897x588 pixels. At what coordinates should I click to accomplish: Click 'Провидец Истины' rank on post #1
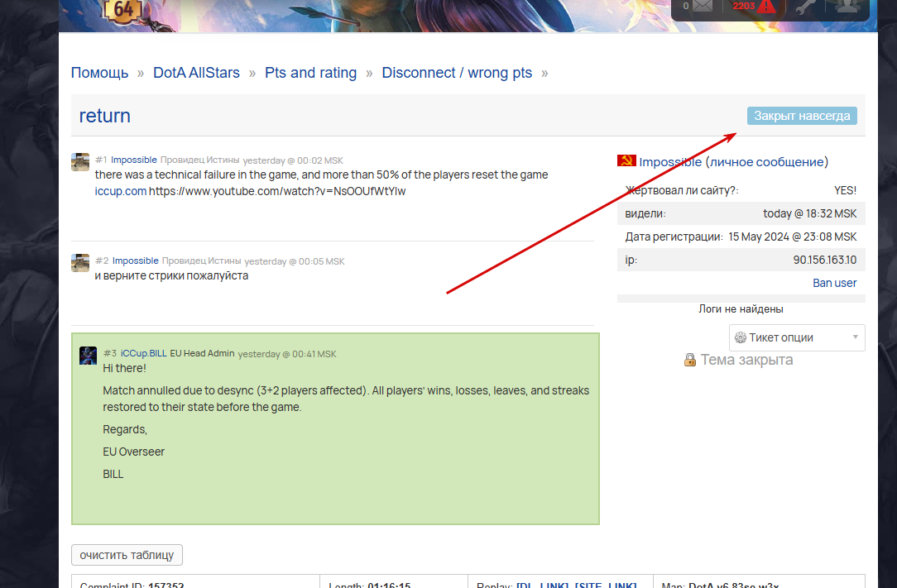[x=199, y=160]
